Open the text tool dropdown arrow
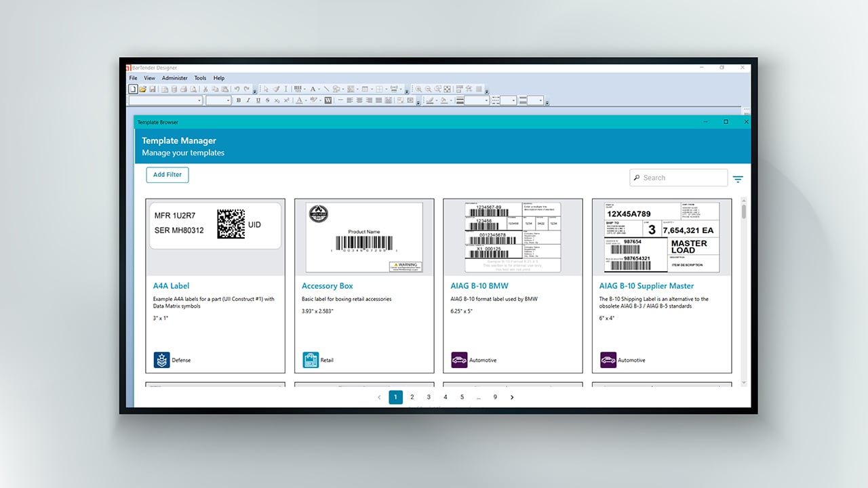Image resolution: width=868 pixels, height=488 pixels. click(x=319, y=89)
